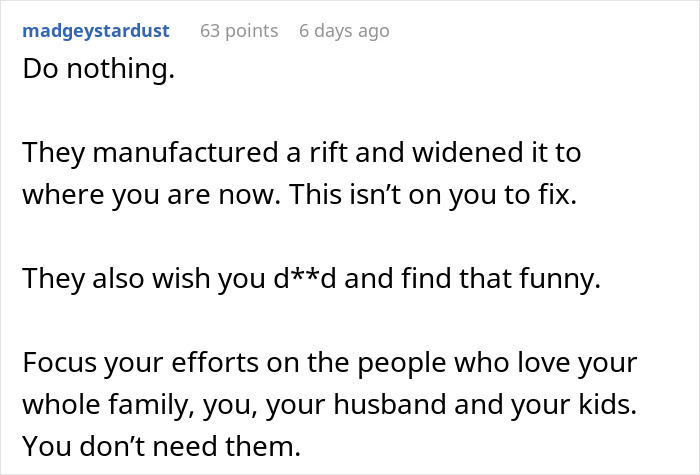Click the words 'people who love your'
The height and width of the screenshot is (475, 700).
(497, 362)
